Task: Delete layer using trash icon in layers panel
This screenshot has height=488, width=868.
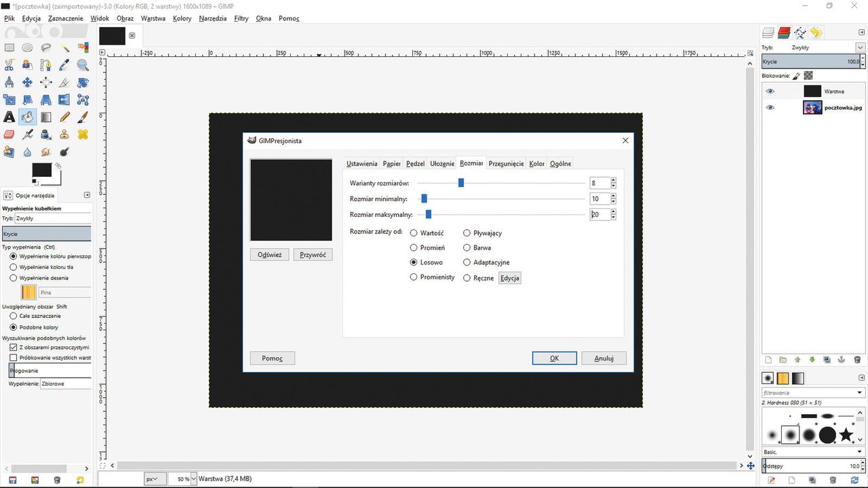Action: (x=857, y=360)
